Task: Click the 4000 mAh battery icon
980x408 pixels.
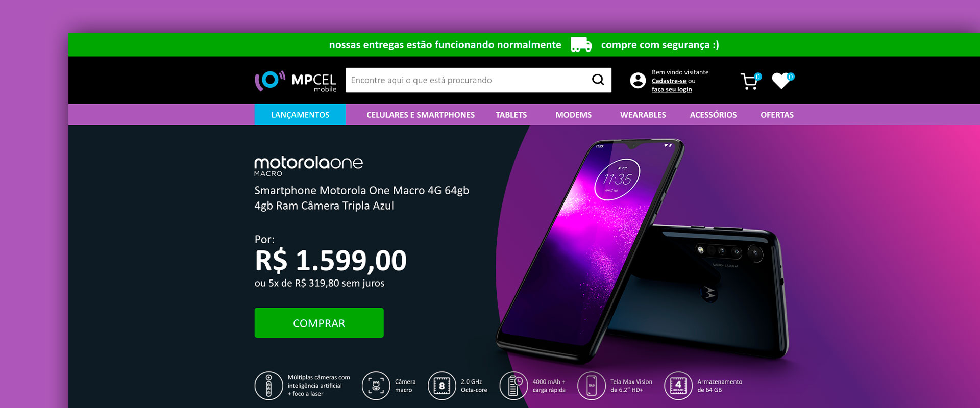Action: 513,386
